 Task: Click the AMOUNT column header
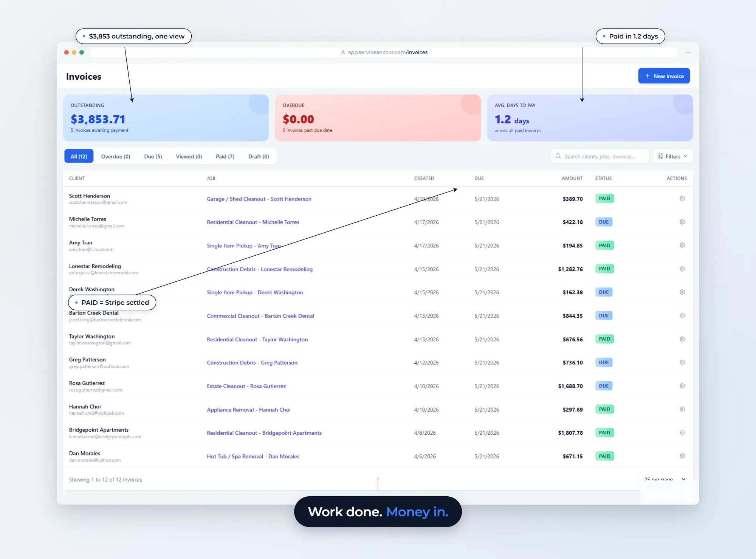point(572,178)
